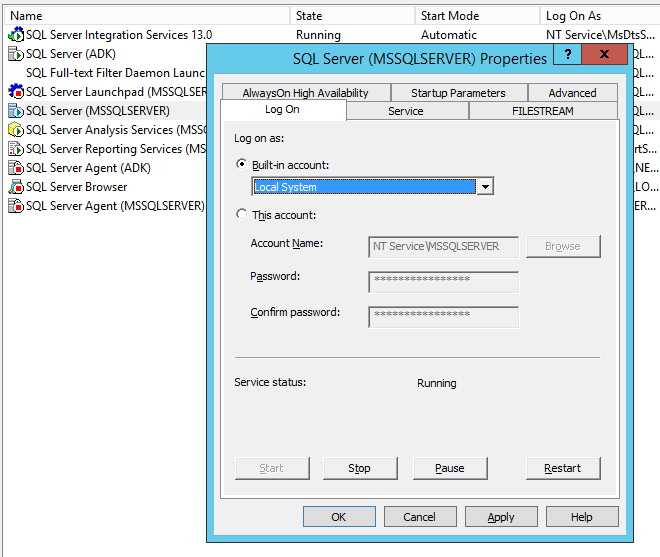Close the SQL Server Properties dialog

(604, 54)
